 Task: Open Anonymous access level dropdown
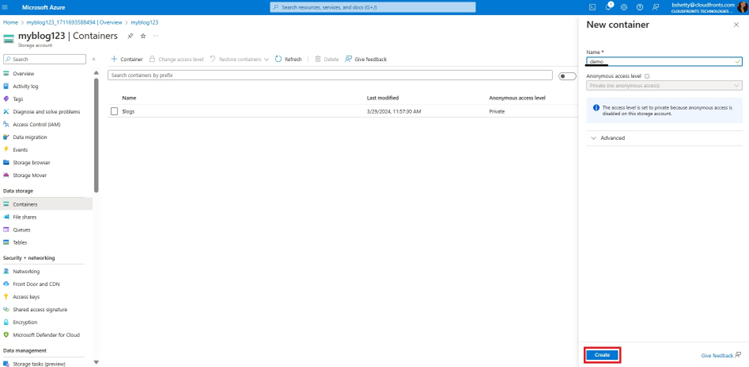(664, 86)
